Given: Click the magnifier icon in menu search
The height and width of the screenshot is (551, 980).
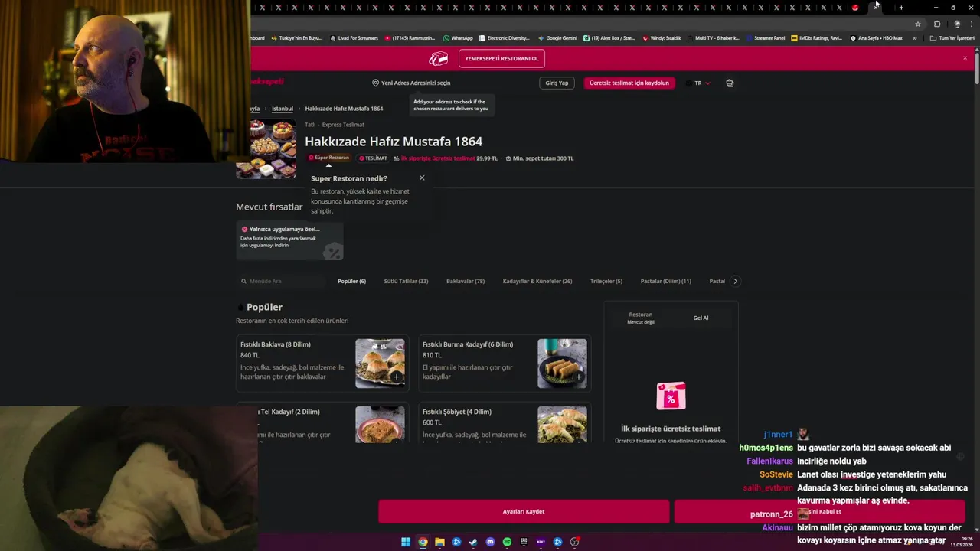Looking at the screenshot, I should tap(244, 281).
